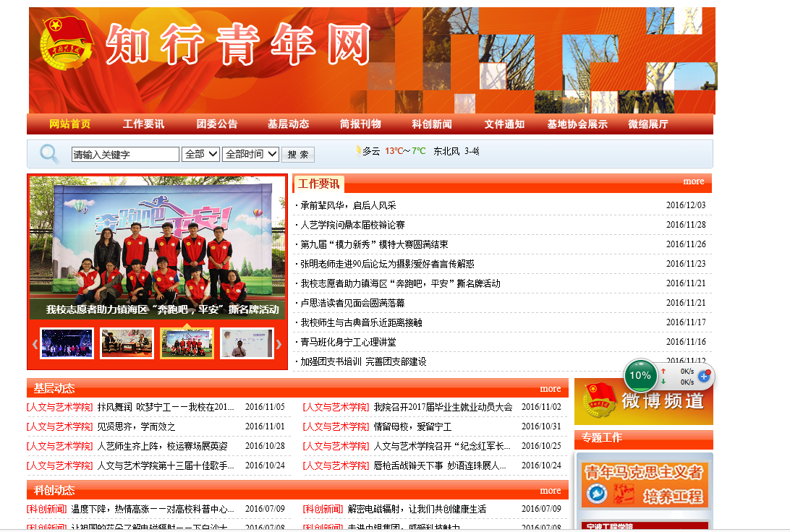Viewport: 790px width, 532px height.
Task: Click the magnifying glass search icon
Action: coord(49,154)
